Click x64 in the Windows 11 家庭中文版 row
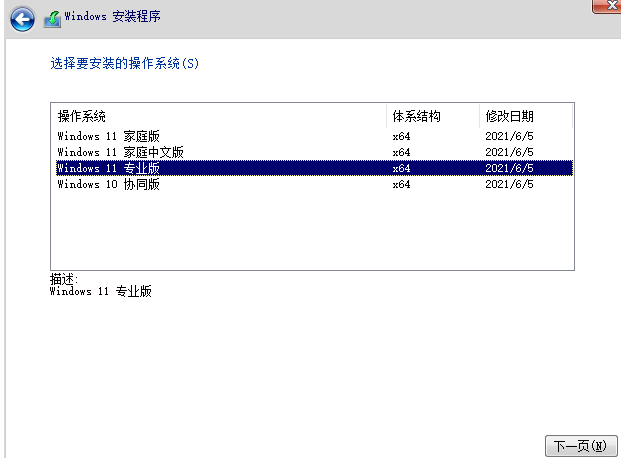The height and width of the screenshot is (458, 621). tap(401, 152)
